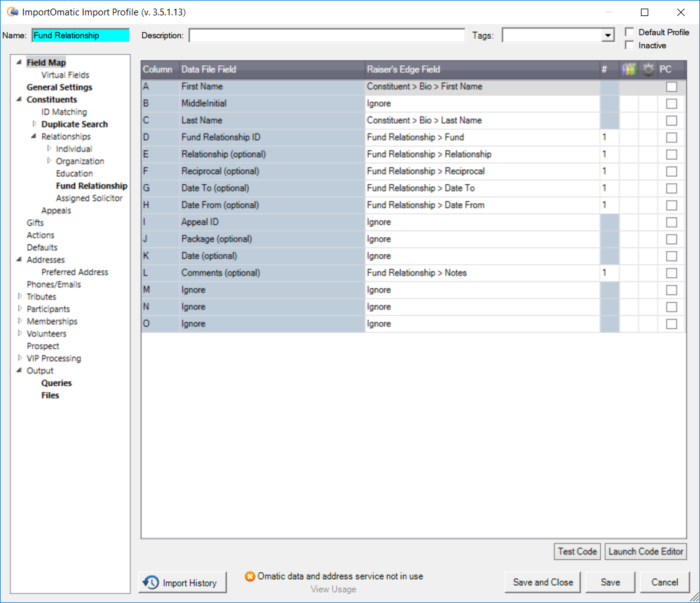Enable the Default Profile checkbox

(629, 31)
